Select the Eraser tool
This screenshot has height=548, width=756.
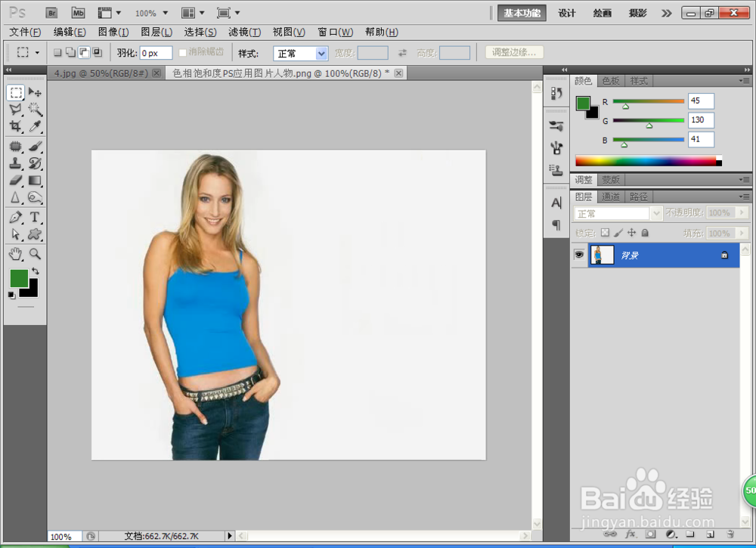coord(16,180)
